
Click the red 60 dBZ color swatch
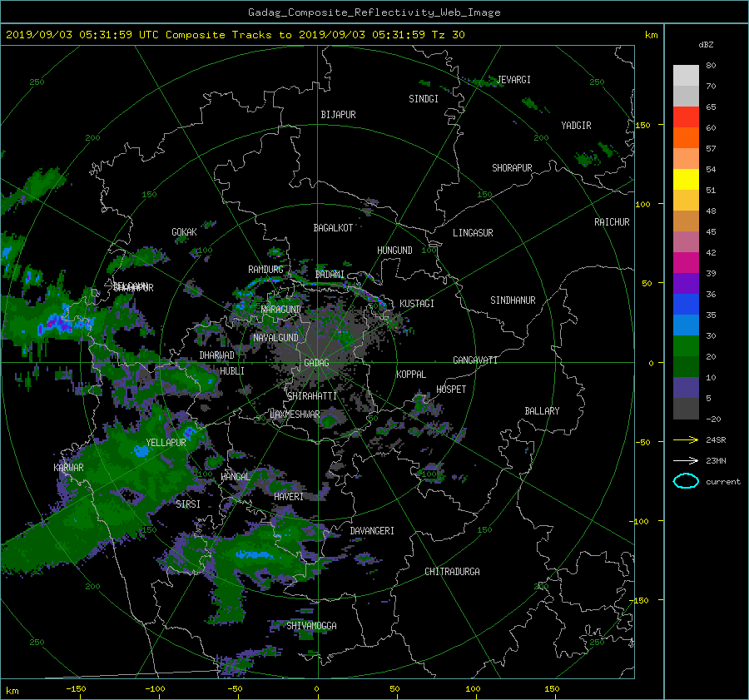pyautogui.click(x=686, y=117)
